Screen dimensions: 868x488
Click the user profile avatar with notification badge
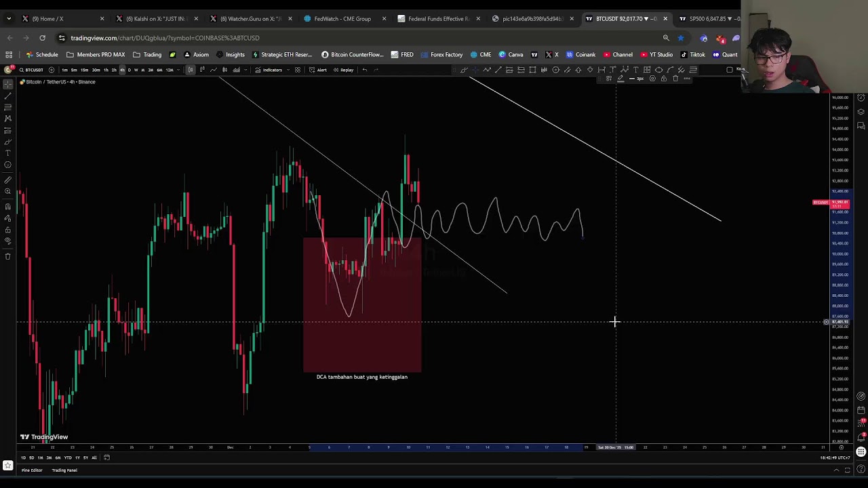(9, 70)
